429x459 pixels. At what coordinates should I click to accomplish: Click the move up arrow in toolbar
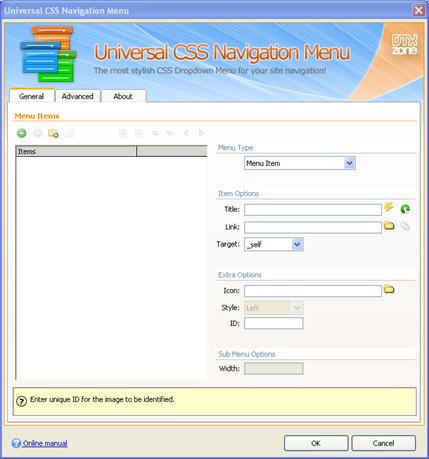tap(155, 133)
